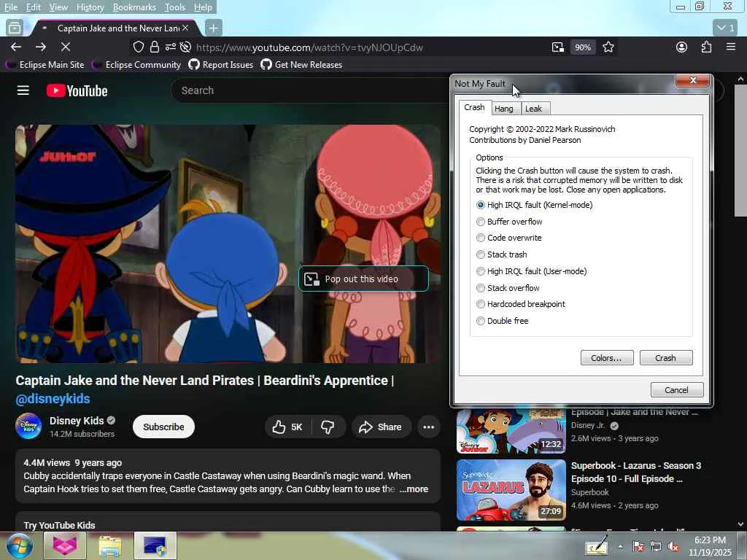Click workspaces icon left of tab

(x=15, y=28)
